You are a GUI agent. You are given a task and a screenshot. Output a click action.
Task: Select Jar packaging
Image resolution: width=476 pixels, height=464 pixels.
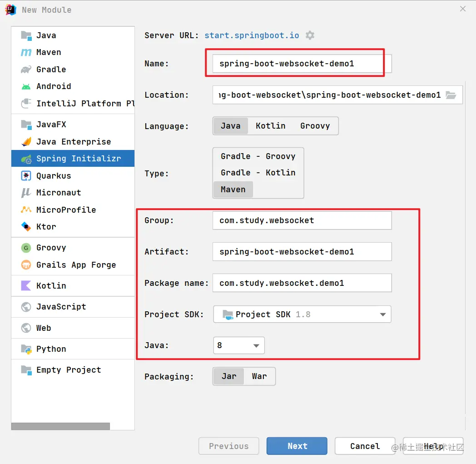click(229, 377)
